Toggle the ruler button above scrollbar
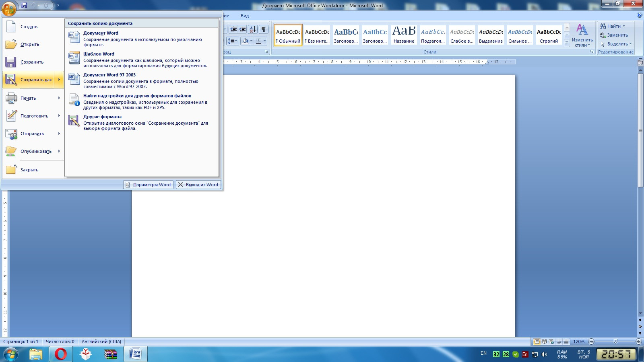The height and width of the screenshot is (362, 644). pyautogui.click(x=640, y=62)
